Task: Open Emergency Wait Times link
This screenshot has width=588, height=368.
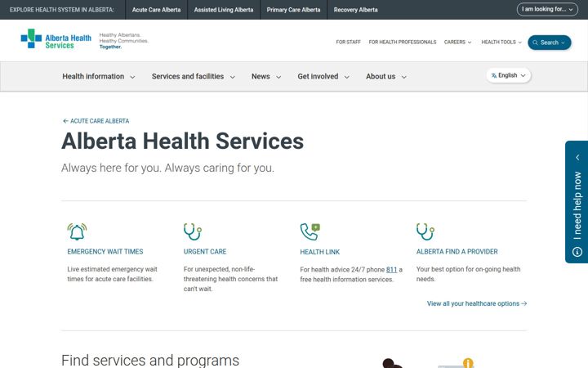Action: tap(105, 252)
